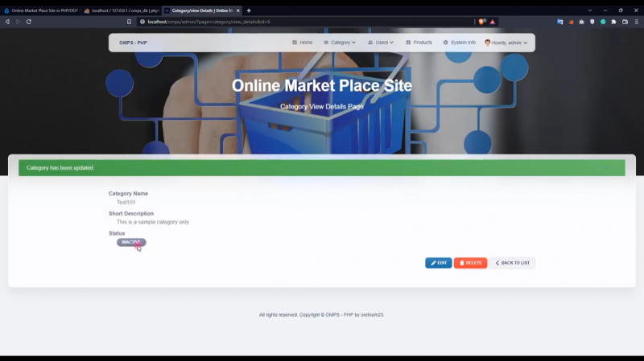Open the Howdy, admin account dropdown
The height and width of the screenshot is (361, 644).
point(509,43)
